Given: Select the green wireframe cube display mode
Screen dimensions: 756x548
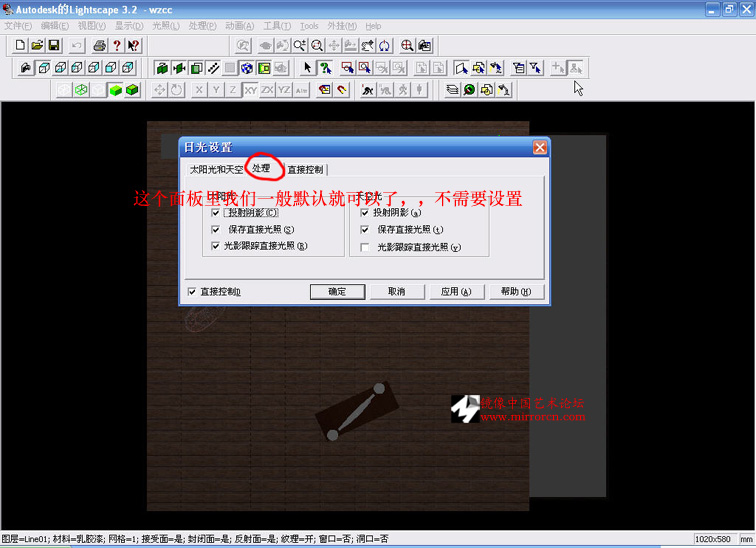Looking at the screenshot, I should pos(81,90).
